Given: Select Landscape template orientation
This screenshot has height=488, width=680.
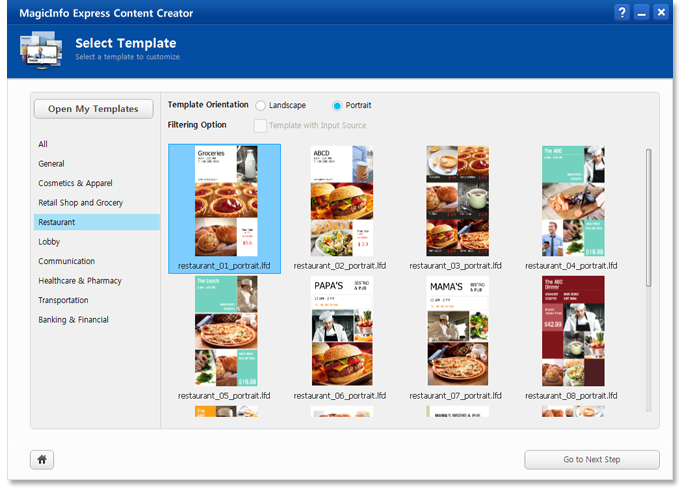Looking at the screenshot, I should (x=260, y=105).
